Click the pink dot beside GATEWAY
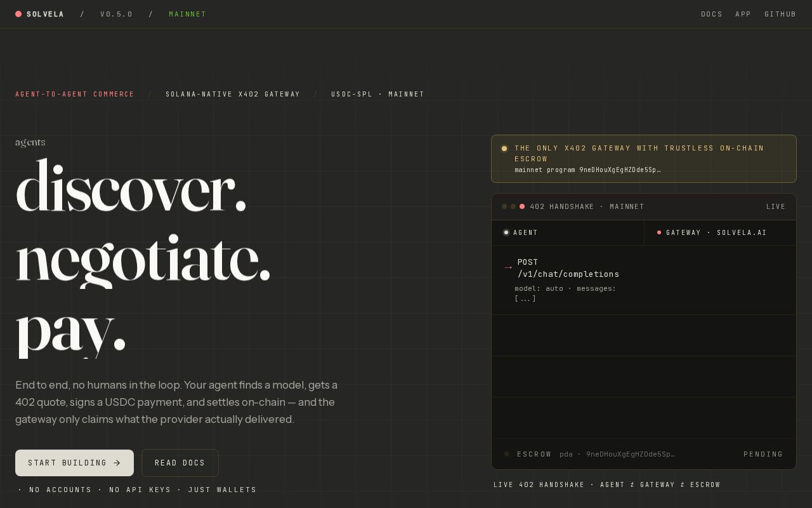 point(659,232)
